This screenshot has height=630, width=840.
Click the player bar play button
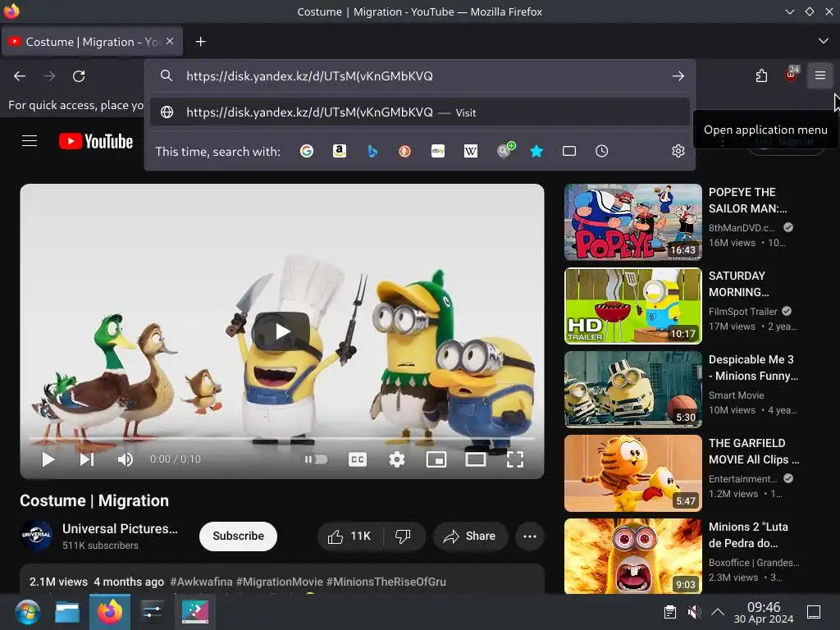click(48, 459)
